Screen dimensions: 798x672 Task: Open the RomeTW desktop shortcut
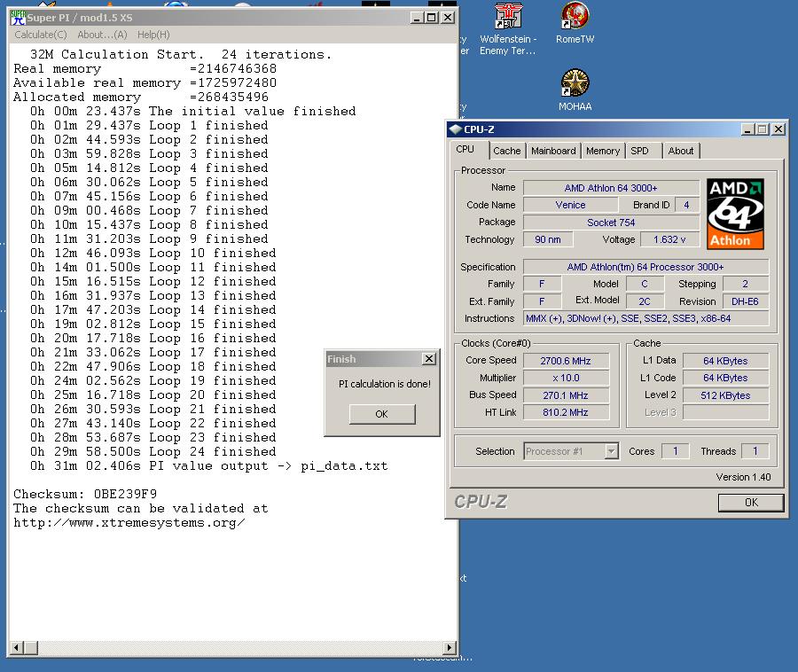575,23
